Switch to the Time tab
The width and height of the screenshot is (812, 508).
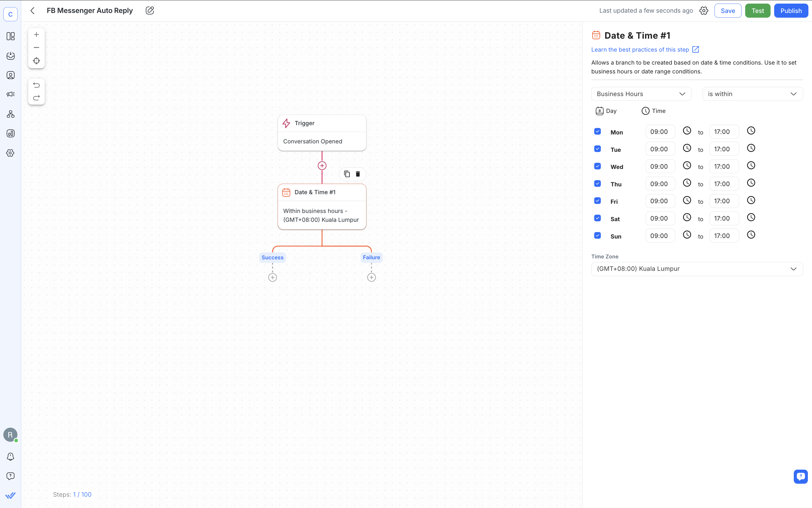click(654, 111)
